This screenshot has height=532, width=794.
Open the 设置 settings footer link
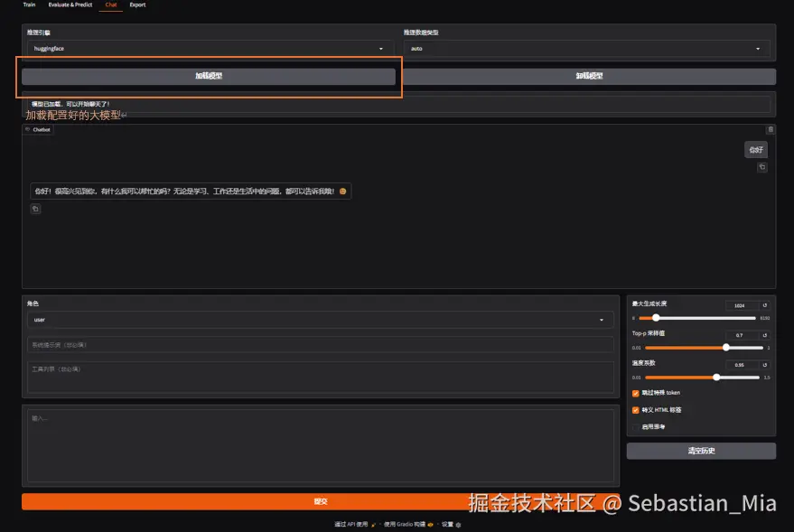[451, 525]
